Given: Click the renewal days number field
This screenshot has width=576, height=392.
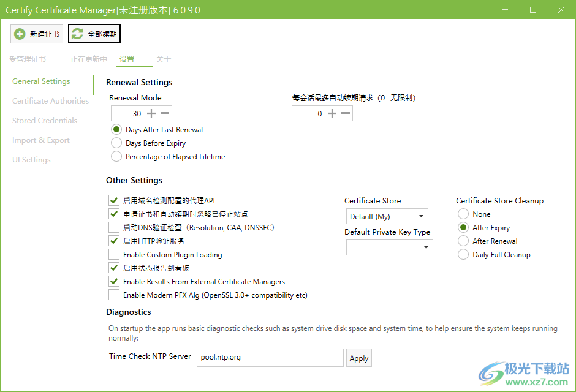Looking at the screenshot, I should tap(128, 113).
